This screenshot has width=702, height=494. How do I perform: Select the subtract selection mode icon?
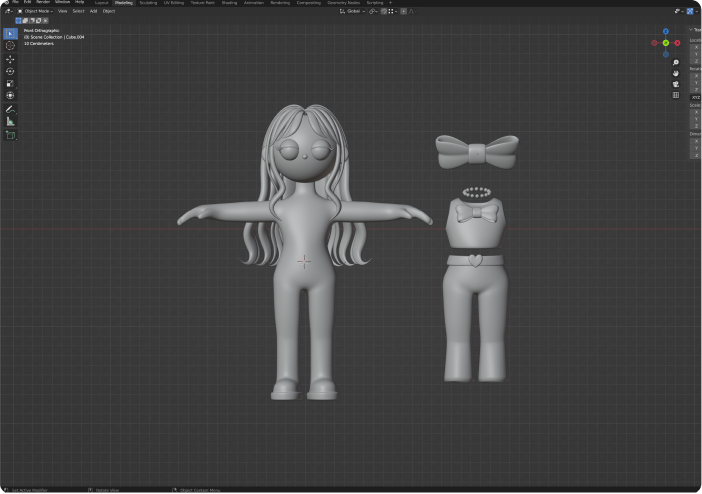click(32, 21)
